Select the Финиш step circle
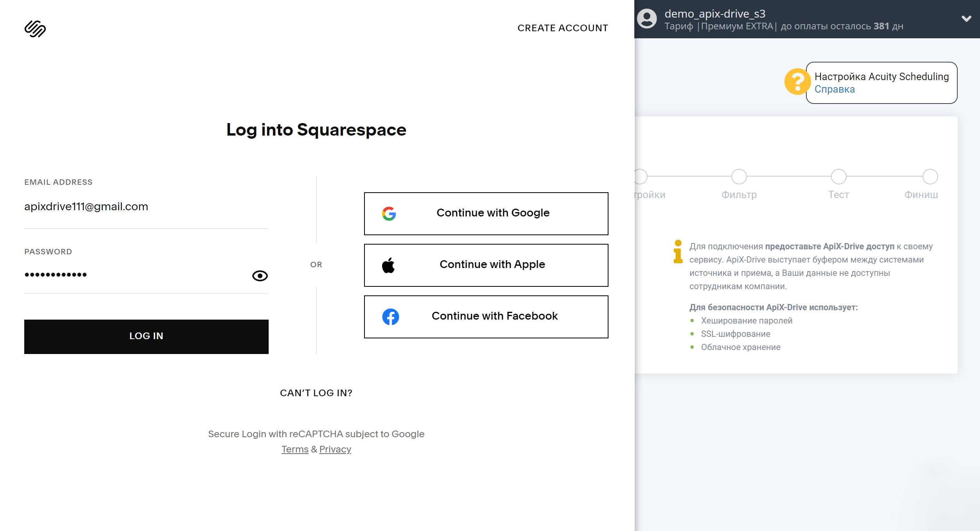 (930, 177)
